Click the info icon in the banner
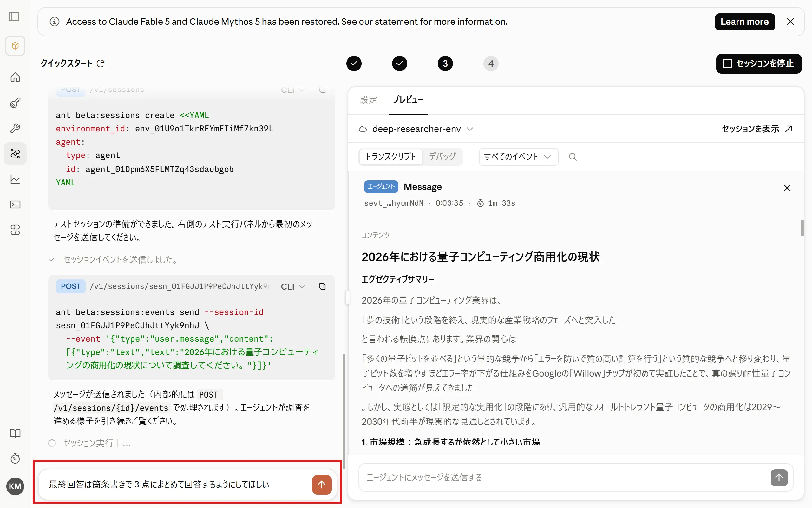Screen dimensions: 812x508 coord(54,22)
